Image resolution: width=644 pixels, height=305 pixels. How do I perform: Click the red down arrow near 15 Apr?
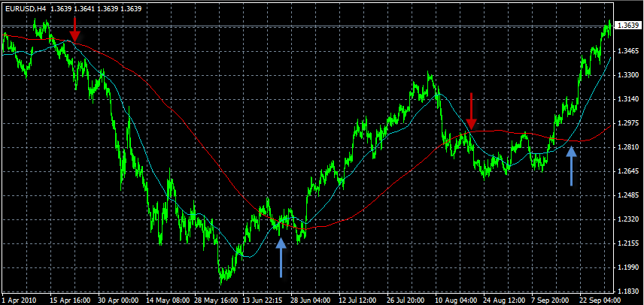click(x=74, y=29)
